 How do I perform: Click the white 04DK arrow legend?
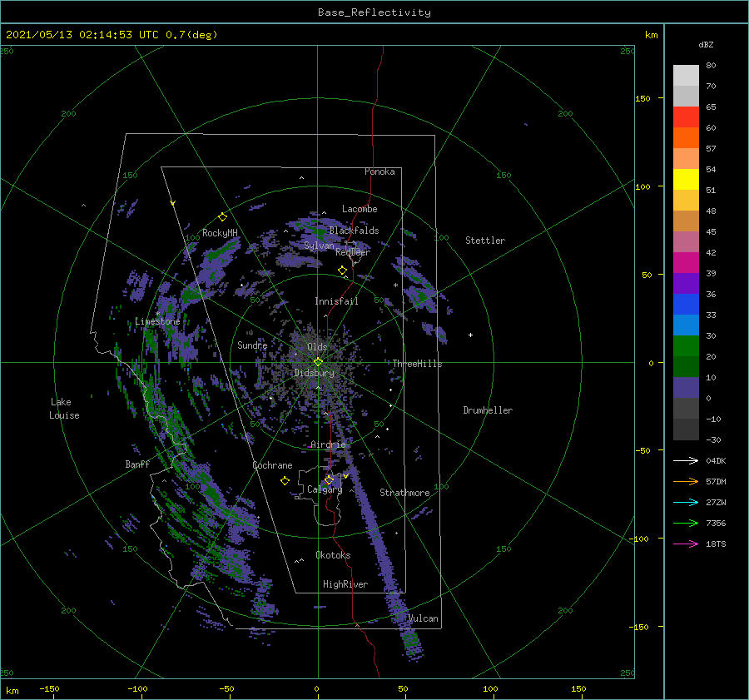click(x=686, y=460)
